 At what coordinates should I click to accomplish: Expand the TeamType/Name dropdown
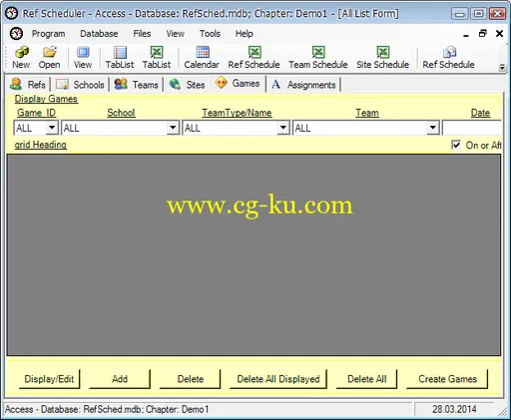[283, 128]
